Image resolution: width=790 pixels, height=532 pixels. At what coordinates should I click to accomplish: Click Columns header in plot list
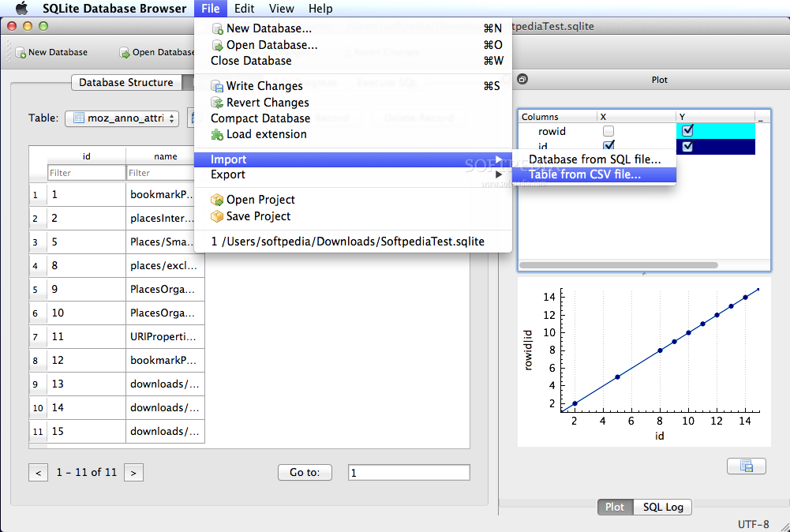(x=557, y=117)
